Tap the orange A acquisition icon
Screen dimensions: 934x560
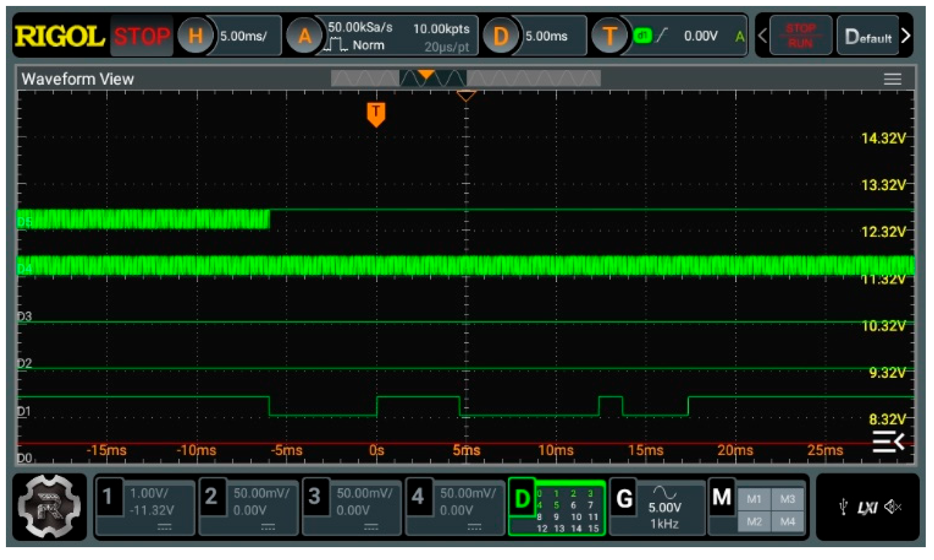pyautogui.click(x=304, y=36)
